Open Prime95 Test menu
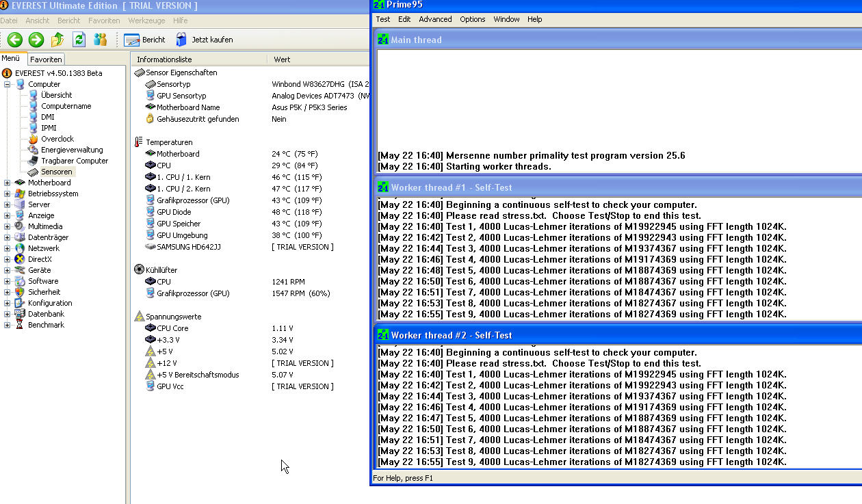The image size is (862, 504). coord(383,19)
